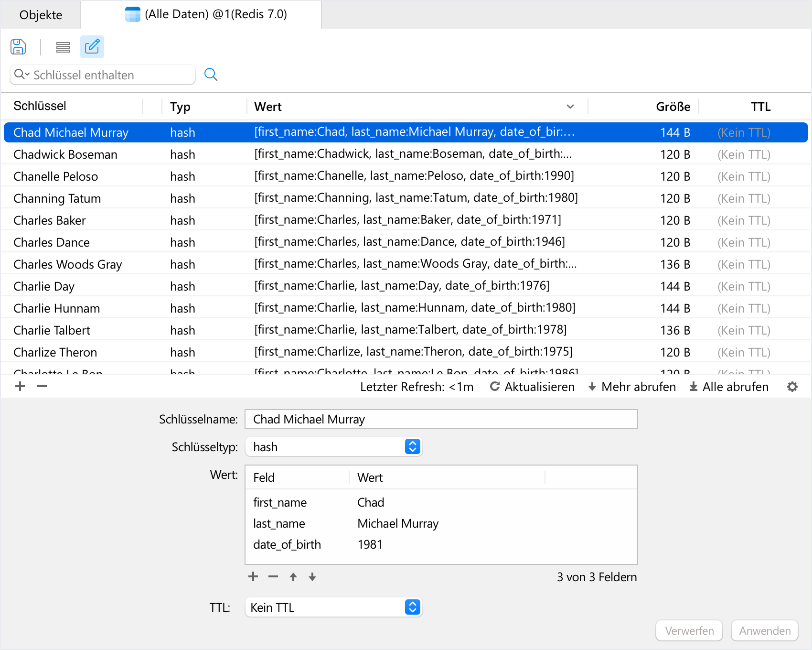Click the first_name field row
812x650 pixels.
pyautogui.click(x=441, y=502)
